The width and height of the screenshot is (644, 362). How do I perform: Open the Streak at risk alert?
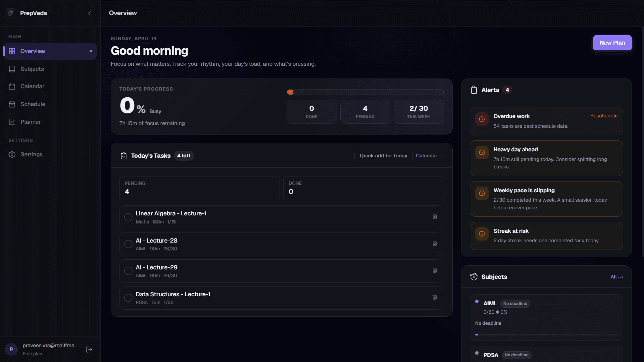(546, 236)
